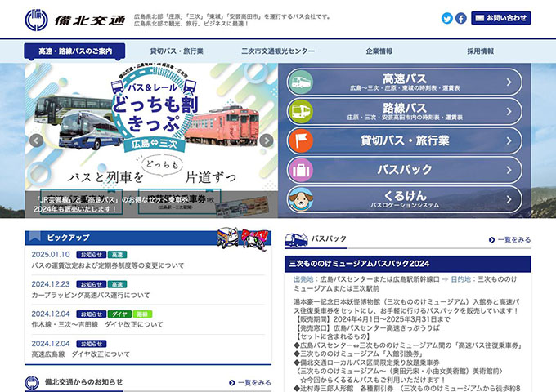Open the Facebook icon link

click(460, 18)
